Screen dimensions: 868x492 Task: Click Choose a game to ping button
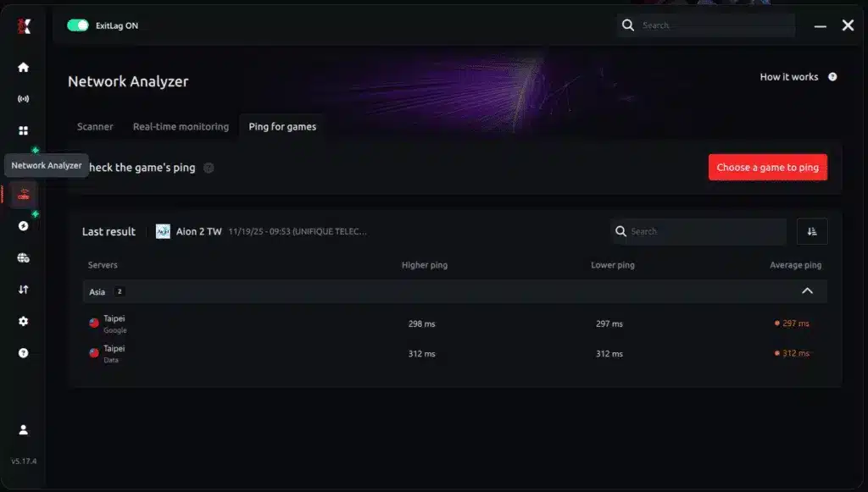pyautogui.click(x=768, y=167)
